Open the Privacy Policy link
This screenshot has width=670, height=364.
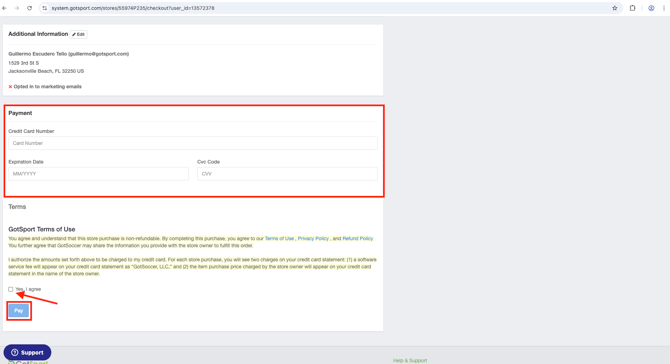tap(313, 238)
